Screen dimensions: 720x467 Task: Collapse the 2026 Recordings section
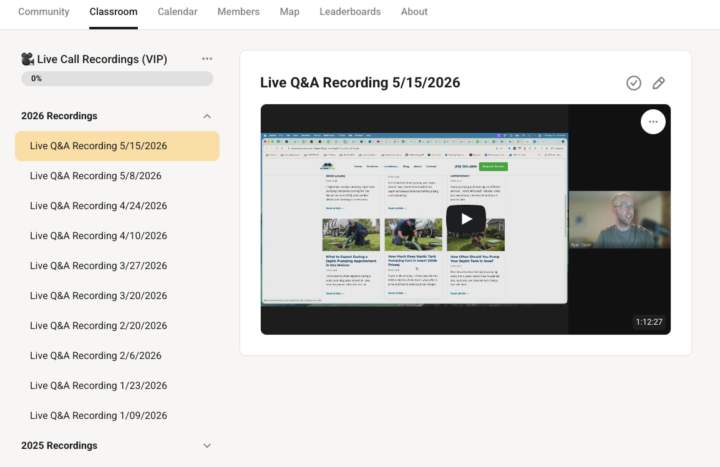(207, 116)
